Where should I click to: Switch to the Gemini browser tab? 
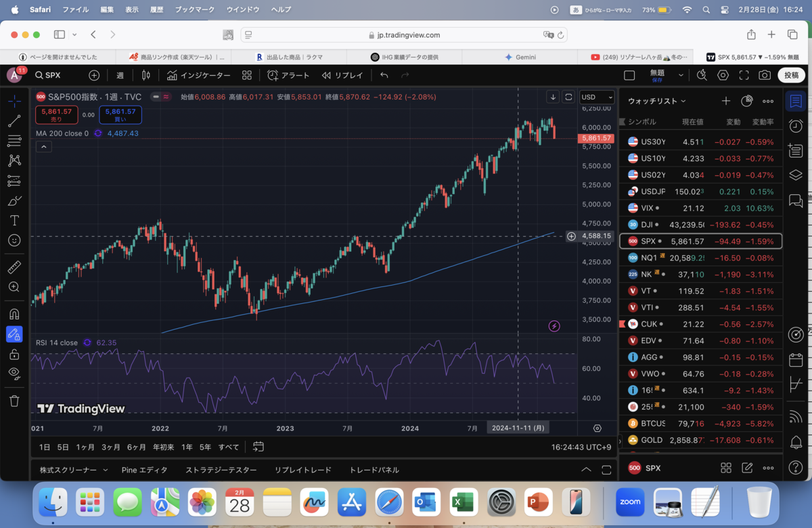(520, 57)
